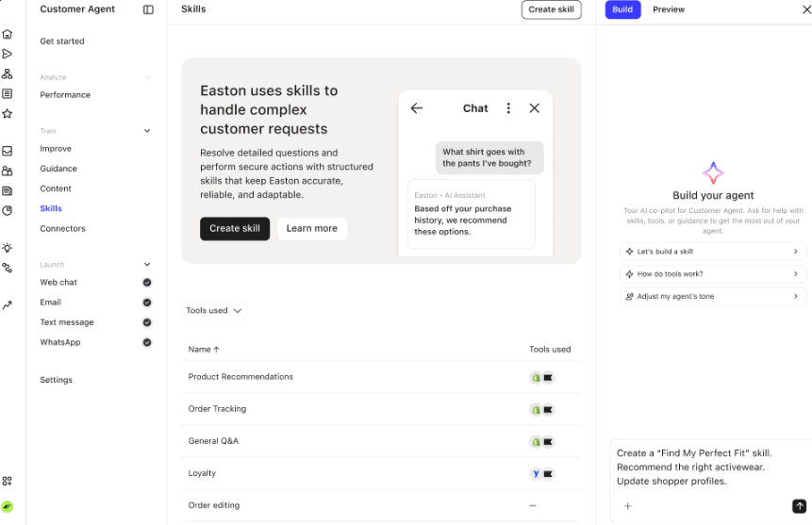Click Shopify icon in General Q&A row
The height and width of the screenshot is (525, 812).
coord(536,442)
